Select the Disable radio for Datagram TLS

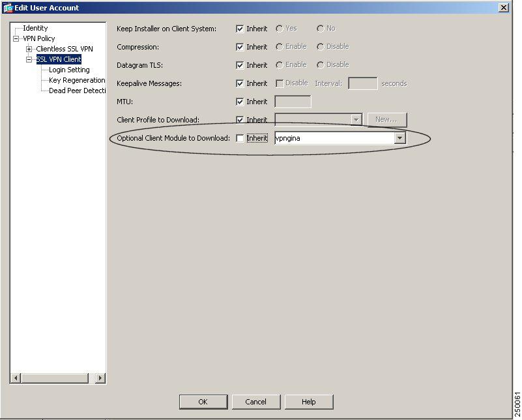(x=320, y=65)
